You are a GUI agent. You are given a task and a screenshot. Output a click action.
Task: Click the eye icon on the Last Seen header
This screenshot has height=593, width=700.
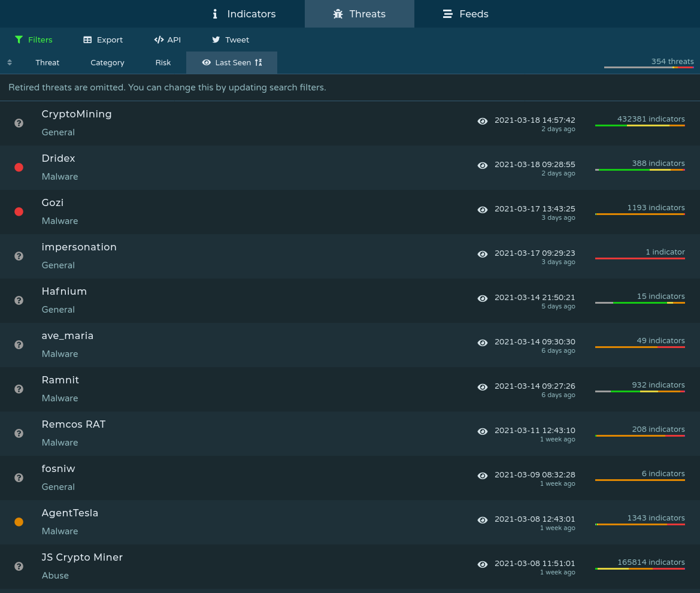click(x=207, y=62)
